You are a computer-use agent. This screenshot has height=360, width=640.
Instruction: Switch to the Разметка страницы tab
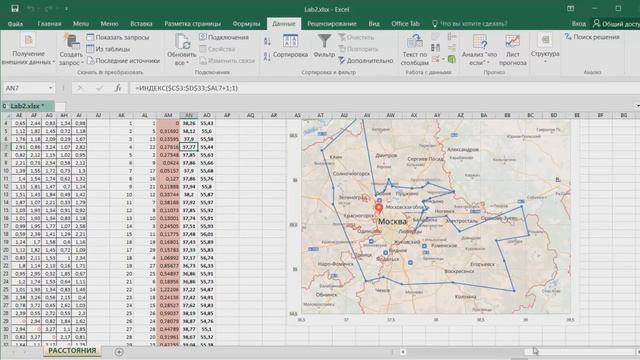pos(193,24)
